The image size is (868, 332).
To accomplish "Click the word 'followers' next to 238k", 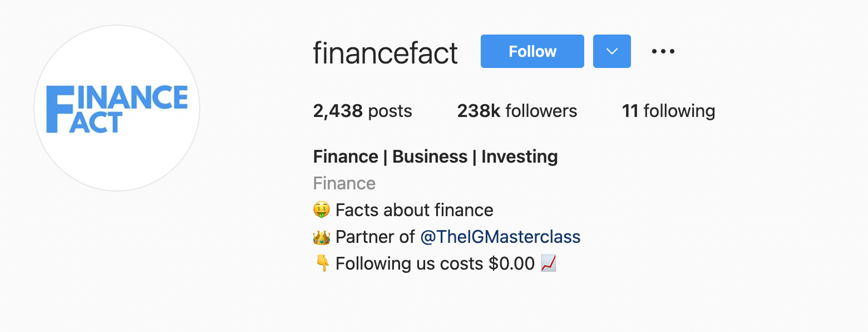I will click(x=541, y=111).
